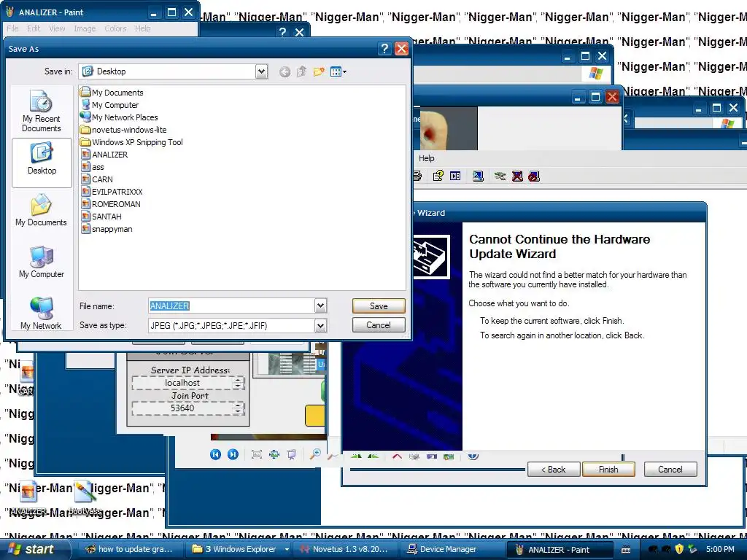Select the SANTAH file
Viewport: 747px width, 560px height.
(101, 216)
